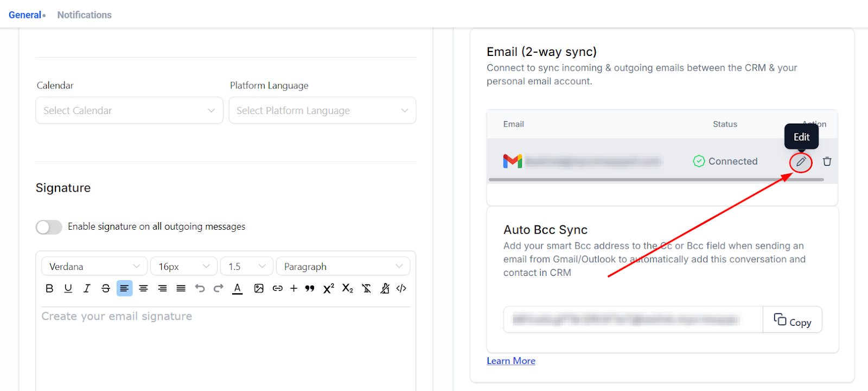Open text color picker icon

point(237,288)
